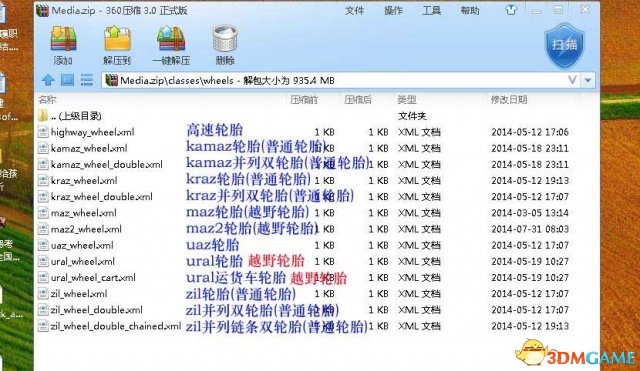
Task: Click the blue 扫描 (Scan) shield button
Action: click(x=564, y=45)
